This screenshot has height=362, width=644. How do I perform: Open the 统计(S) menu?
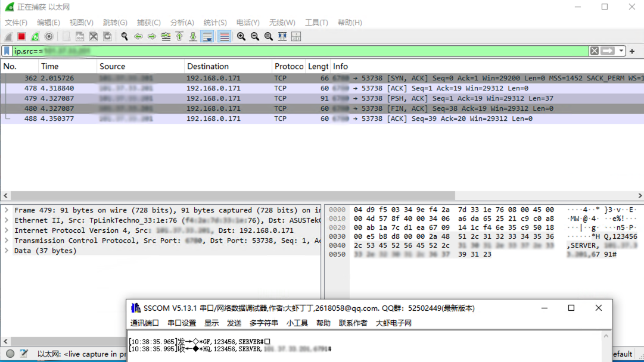click(x=215, y=23)
